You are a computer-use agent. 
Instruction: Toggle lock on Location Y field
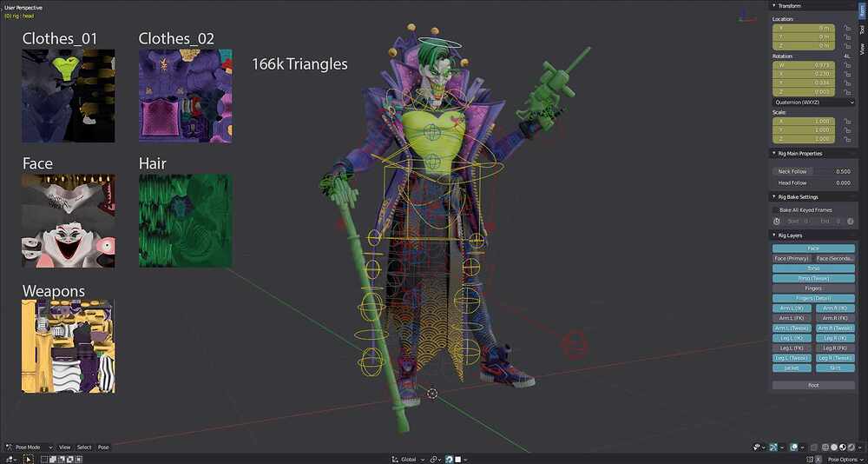pyautogui.click(x=847, y=37)
